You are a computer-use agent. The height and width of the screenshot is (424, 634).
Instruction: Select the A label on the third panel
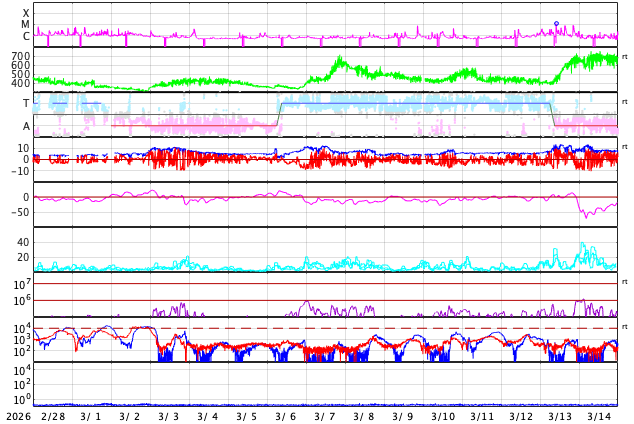[x=26, y=126]
